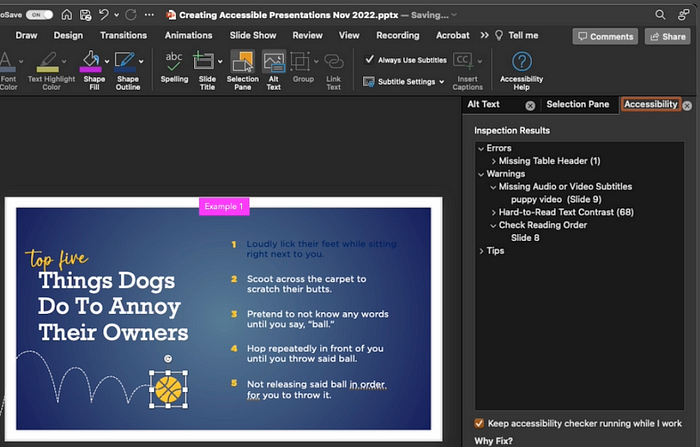
Task: Click the Shape Outline pen icon
Action: point(125,62)
